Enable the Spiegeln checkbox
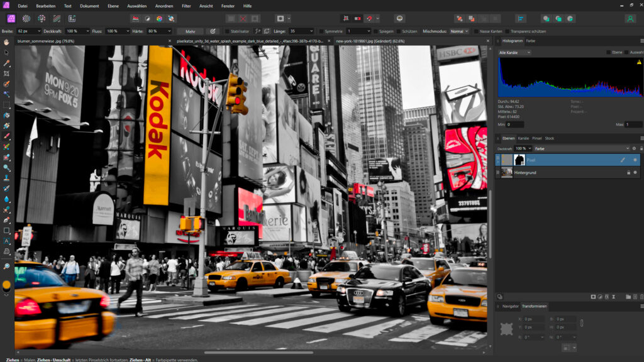 (x=376, y=31)
